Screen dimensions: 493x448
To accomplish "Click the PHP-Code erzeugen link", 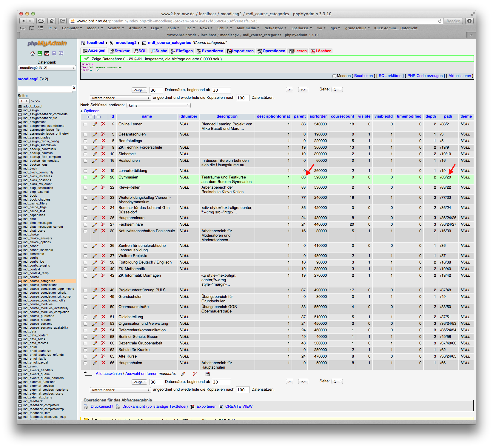I will (x=425, y=76).
